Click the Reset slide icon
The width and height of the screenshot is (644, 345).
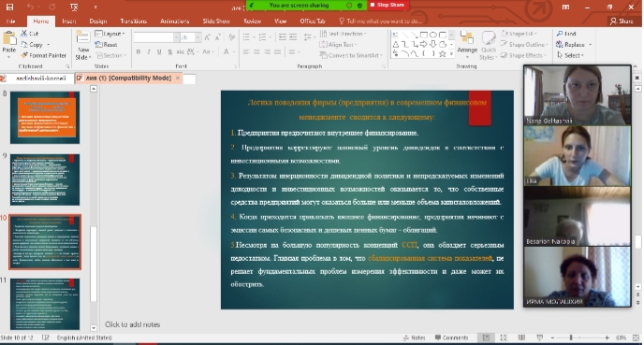click(98, 44)
